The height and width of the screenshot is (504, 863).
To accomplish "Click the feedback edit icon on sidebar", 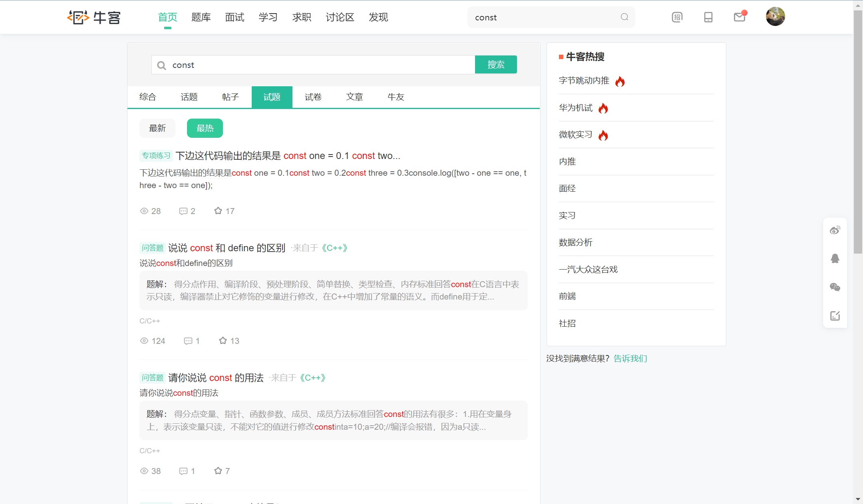I will [835, 316].
